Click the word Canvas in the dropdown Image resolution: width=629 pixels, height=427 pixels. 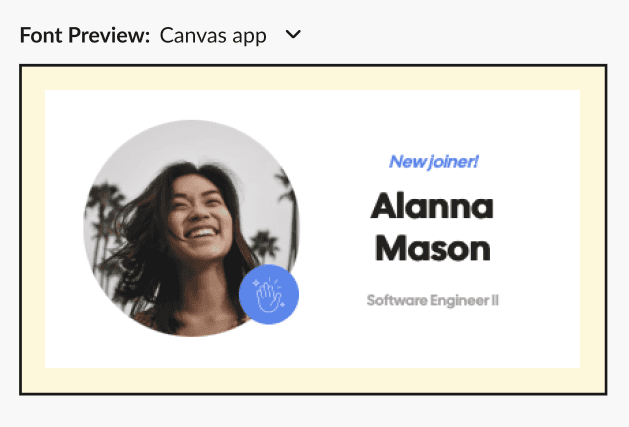click(x=190, y=35)
